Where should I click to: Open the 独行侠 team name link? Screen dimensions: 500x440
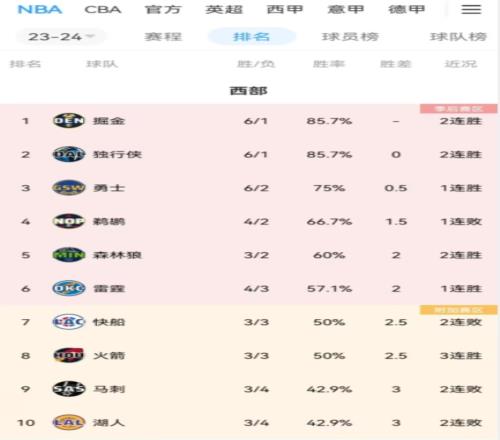coord(117,154)
